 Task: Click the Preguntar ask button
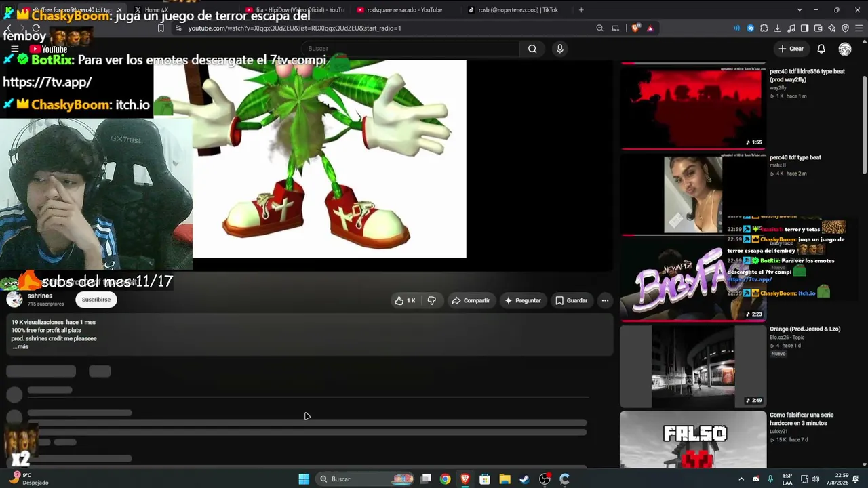(x=523, y=300)
